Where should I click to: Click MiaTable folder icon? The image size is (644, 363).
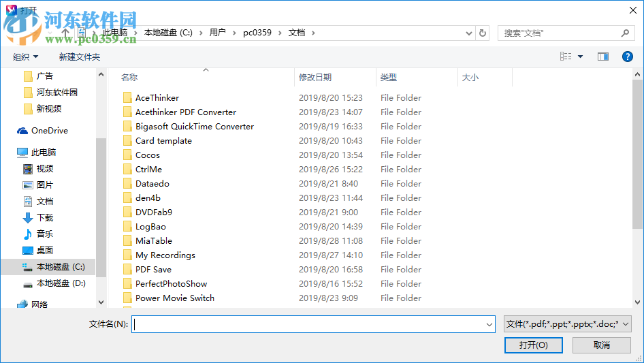(x=127, y=241)
